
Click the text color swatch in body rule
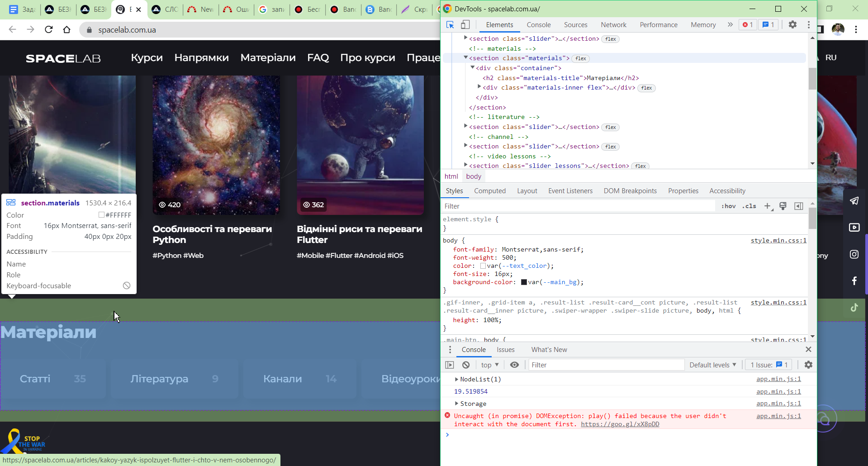483,266
